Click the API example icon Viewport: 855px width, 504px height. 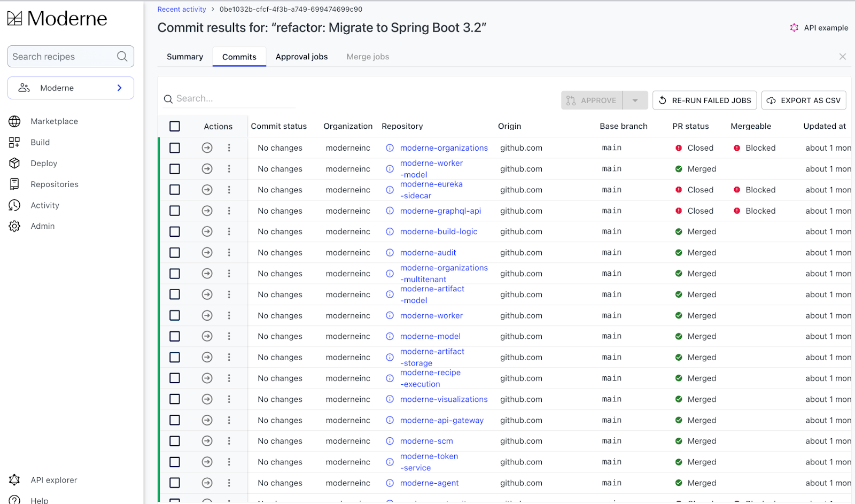point(794,28)
